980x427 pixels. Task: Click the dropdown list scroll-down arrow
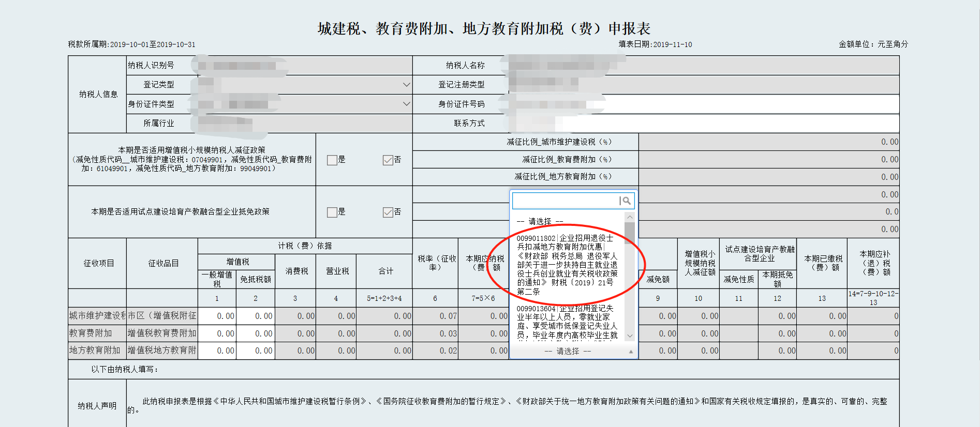tap(630, 336)
